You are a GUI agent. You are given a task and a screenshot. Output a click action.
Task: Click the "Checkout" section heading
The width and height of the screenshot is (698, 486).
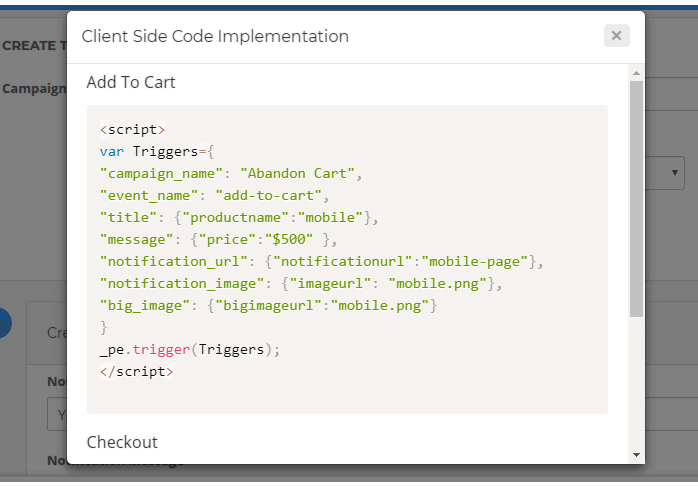click(122, 442)
